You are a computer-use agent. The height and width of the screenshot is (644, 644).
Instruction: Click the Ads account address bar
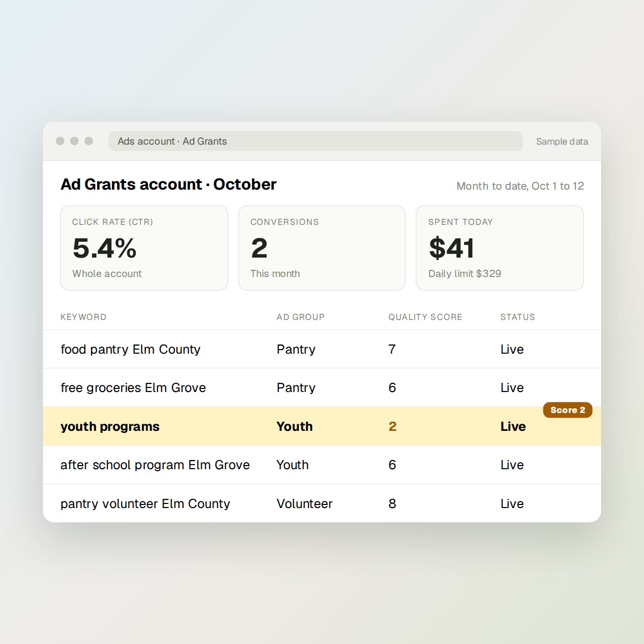[x=315, y=141]
